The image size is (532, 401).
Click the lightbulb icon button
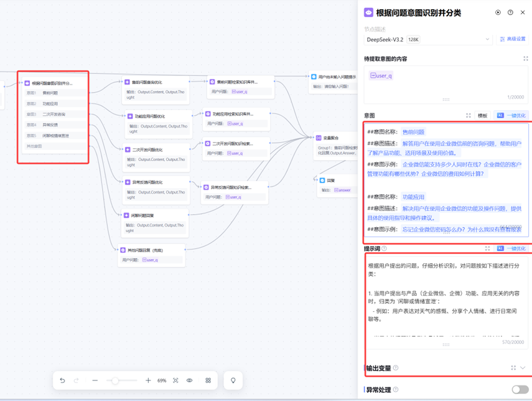(233, 380)
